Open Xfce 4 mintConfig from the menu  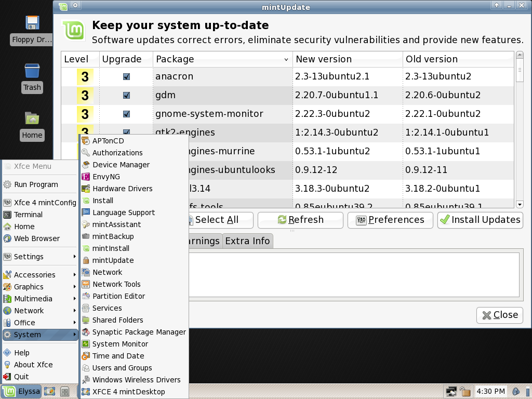pyautogui.click(x=40, y=203)
